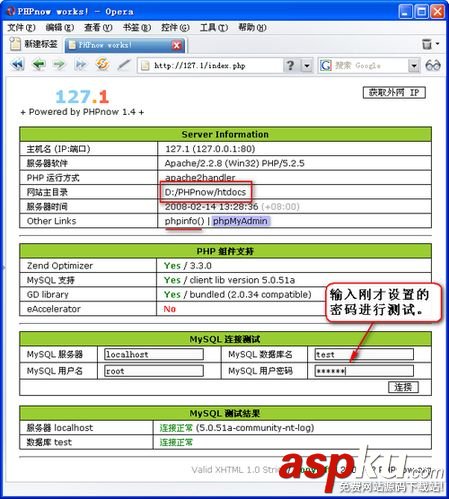Open the 帮助(H) menu
Image resolution: width=449 pixels, height=499 pixels.
coord(252,28)
